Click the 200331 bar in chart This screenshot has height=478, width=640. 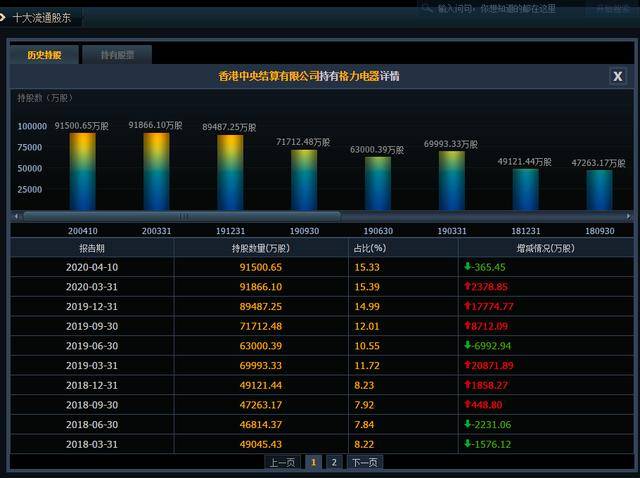[x=156, y=171]
